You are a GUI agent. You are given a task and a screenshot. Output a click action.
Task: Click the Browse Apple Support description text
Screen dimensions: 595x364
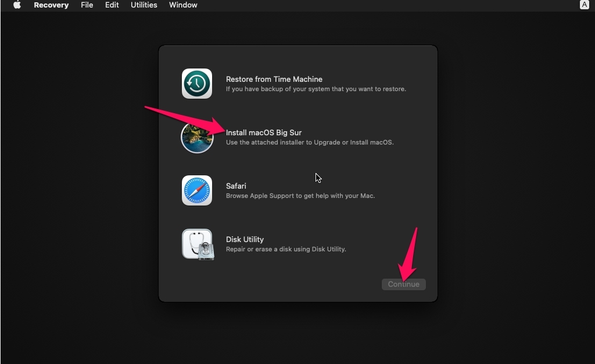(300, 196)
